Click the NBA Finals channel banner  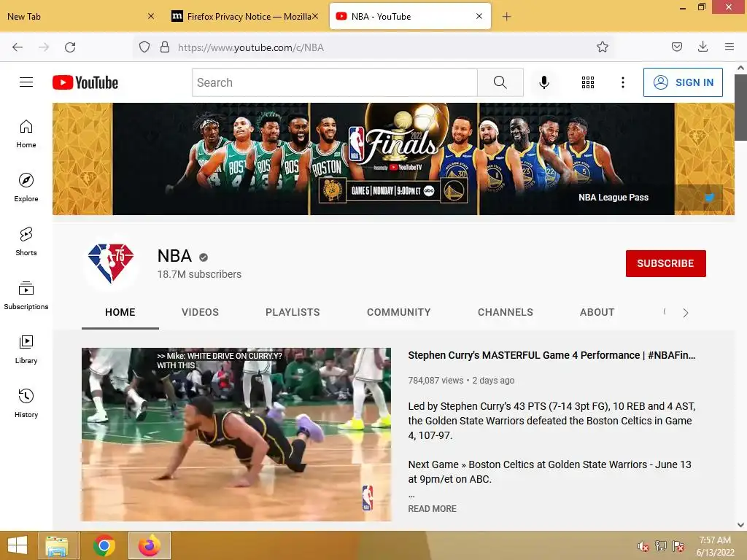pos(393,159)
